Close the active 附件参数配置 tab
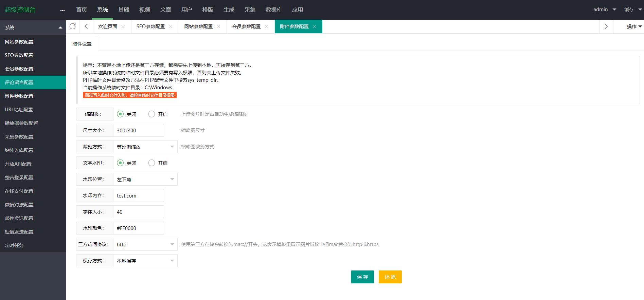 click(314, 26)
